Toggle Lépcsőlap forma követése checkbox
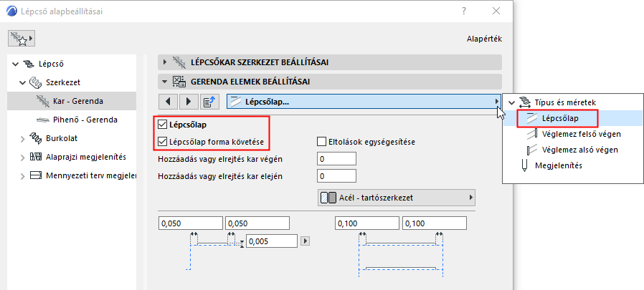644x290 pixels. point(162,142)
